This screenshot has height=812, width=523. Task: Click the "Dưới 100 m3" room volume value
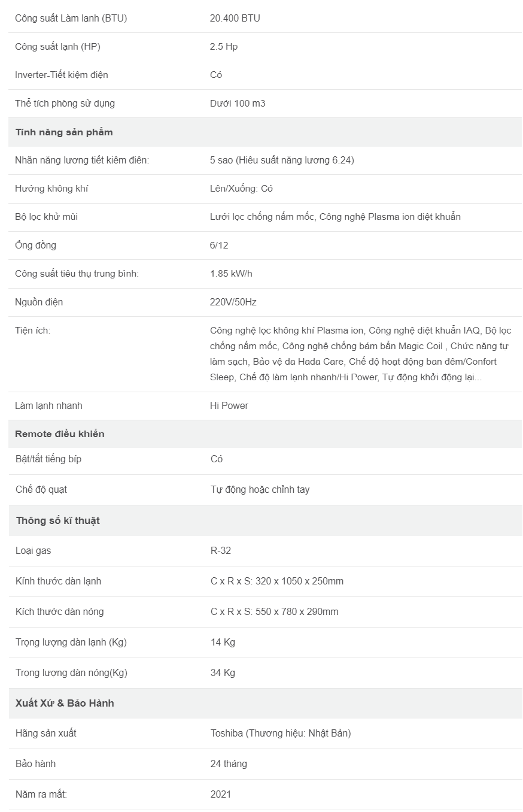click(238, 104)
